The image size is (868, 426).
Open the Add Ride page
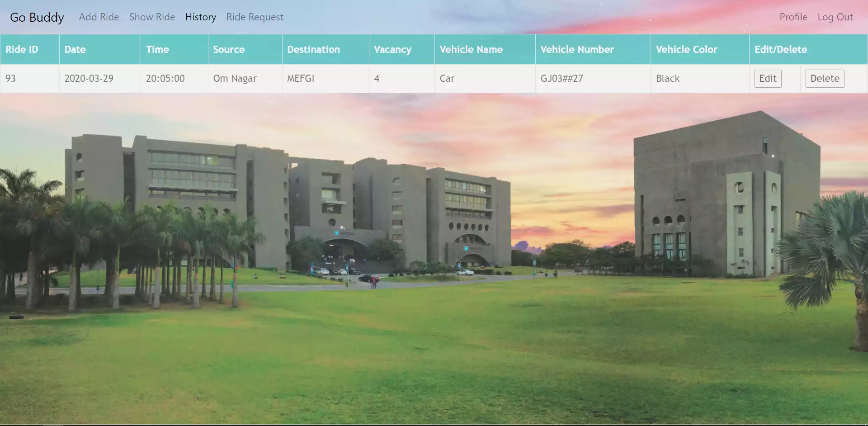coord(99,17)
